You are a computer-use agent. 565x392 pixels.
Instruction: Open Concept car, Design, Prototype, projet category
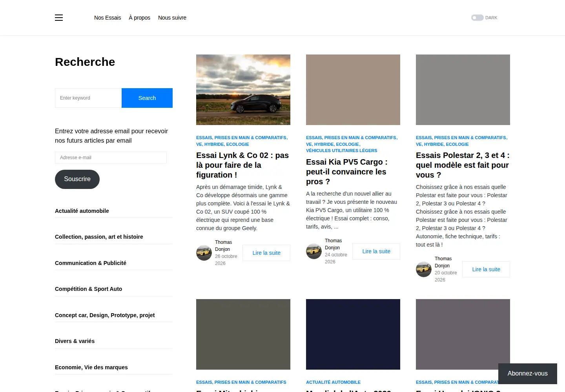pos(105,315)
